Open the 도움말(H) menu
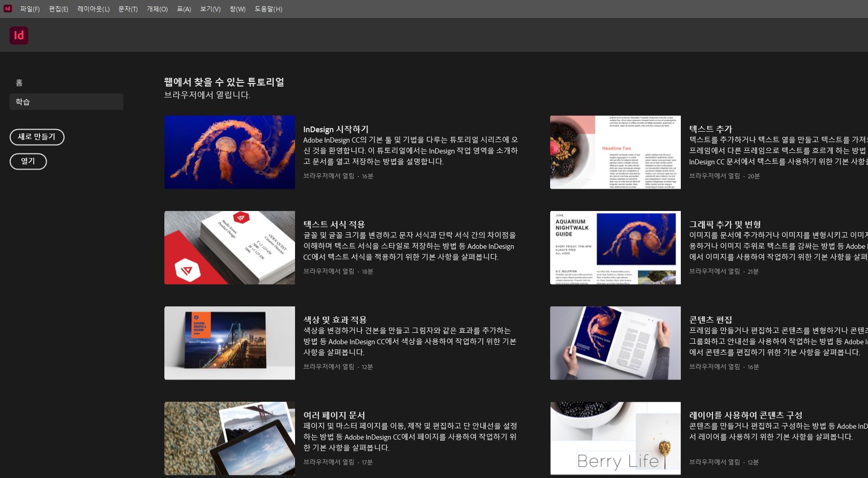Image resolution: width=868 pixels, height=478 pixels. (269, 9)
